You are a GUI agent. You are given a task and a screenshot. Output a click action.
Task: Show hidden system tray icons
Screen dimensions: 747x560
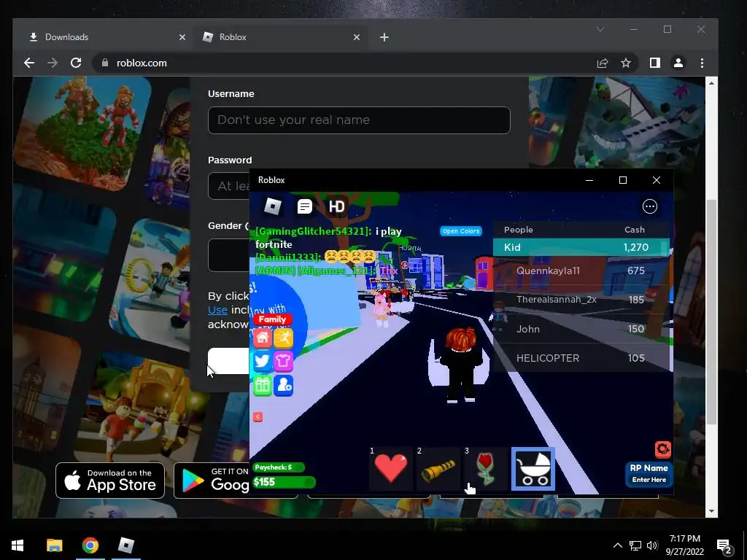tap(617, 545)
